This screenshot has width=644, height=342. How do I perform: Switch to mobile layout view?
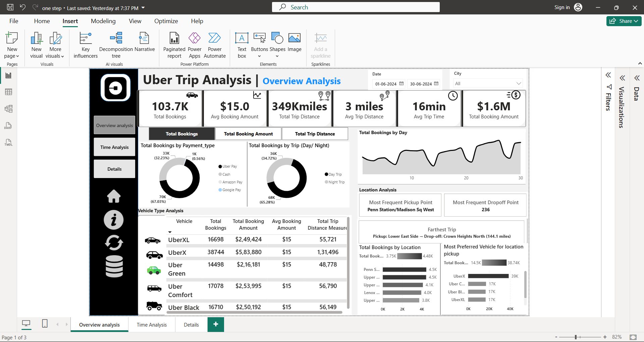45,324
